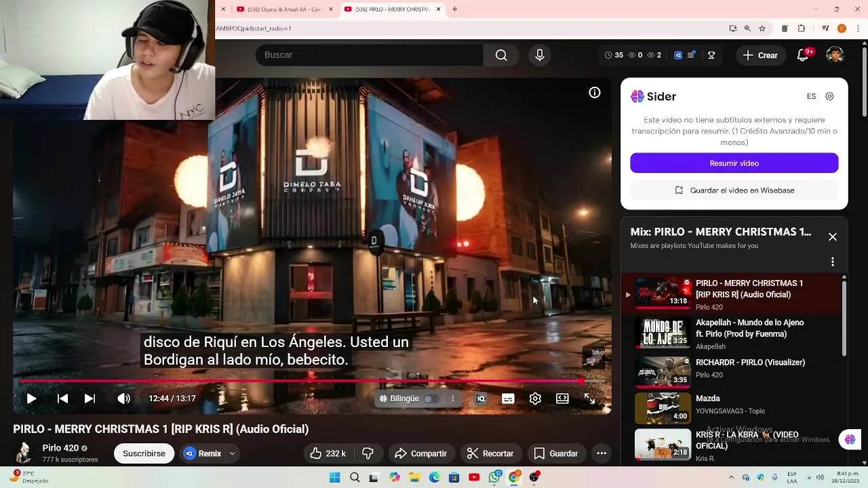Viewport: 868px width, 488px height.
Task: Click search magnifier button
Action: (x=501, y=55)
